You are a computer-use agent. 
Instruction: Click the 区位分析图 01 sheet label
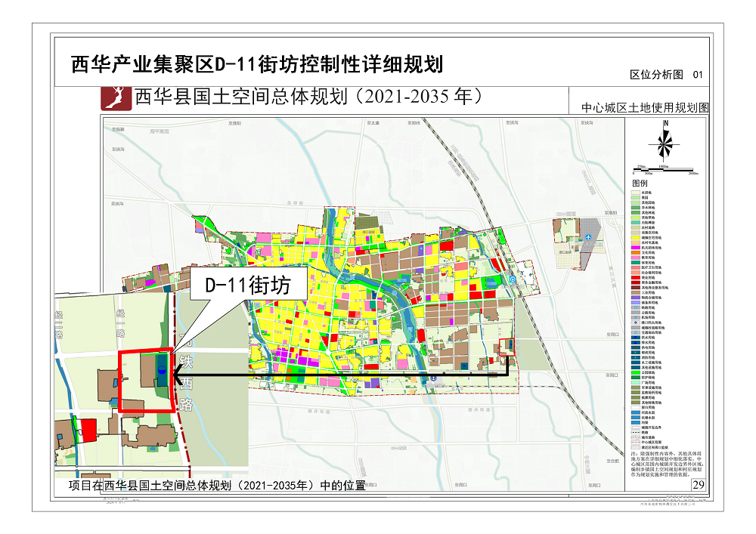pyautogui.click(x=665, y=75)
